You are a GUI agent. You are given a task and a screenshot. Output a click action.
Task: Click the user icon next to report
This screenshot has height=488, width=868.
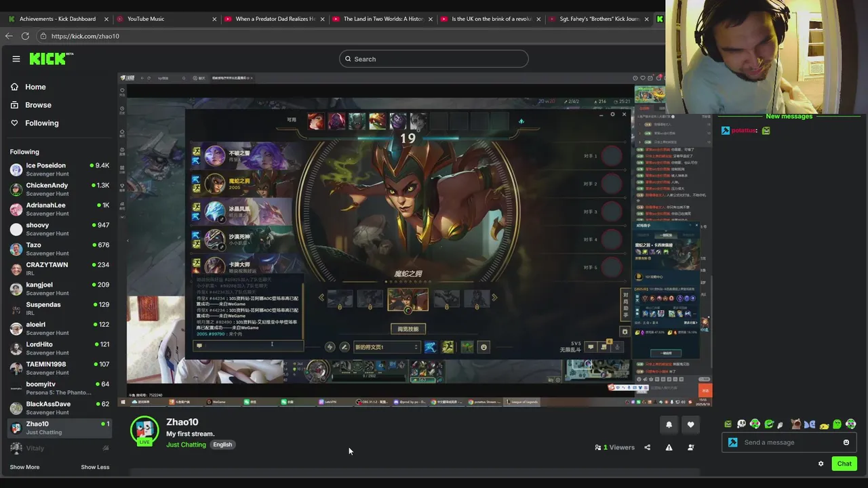(x=690, y=447)
